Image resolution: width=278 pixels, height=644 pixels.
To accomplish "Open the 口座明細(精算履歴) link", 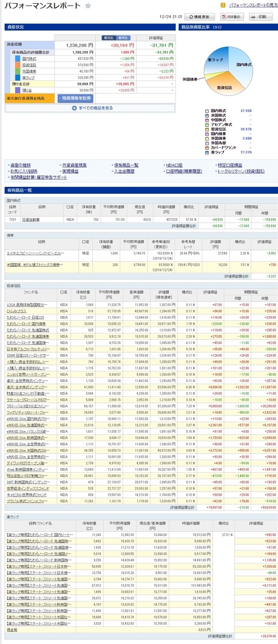I will pos(184,171).
